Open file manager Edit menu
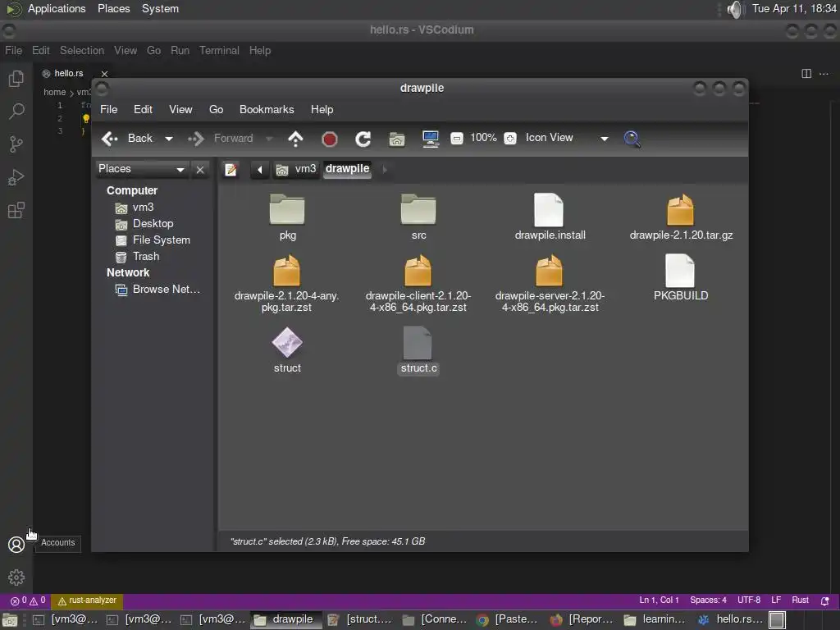 143,109
